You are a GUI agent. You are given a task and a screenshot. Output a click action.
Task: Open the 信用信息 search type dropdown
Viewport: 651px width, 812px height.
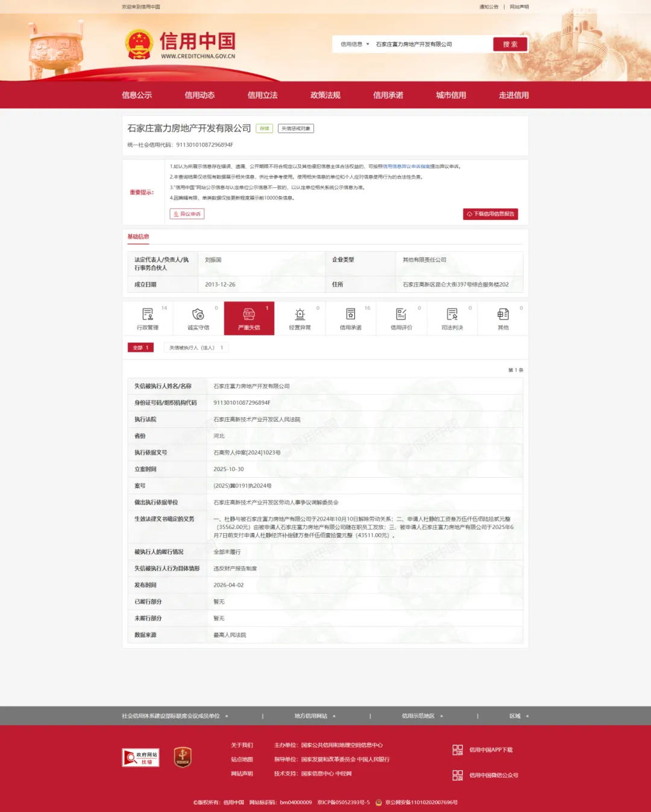(x=354, y=44)
